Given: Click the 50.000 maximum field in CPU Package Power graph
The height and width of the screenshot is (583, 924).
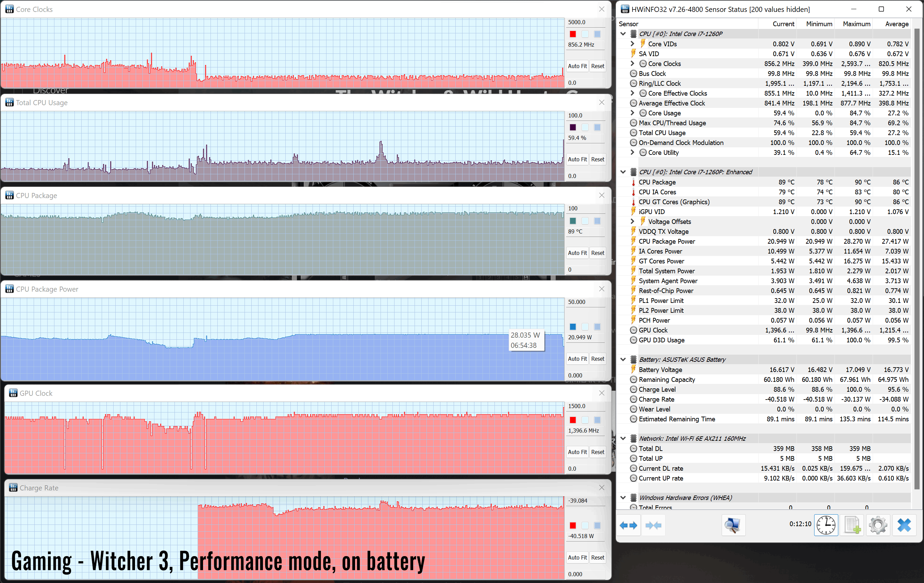Looking at the screenshot, I should (x=586, y=302).
